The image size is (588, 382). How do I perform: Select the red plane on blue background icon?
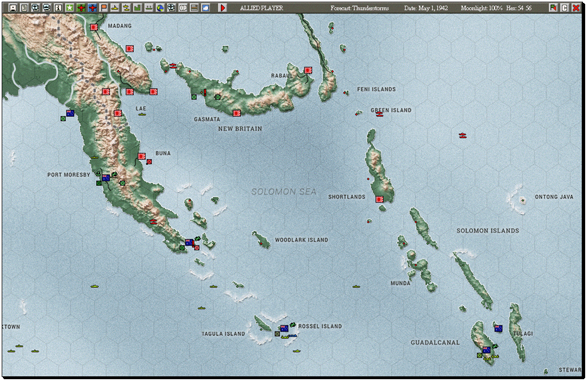pos(92,7)
